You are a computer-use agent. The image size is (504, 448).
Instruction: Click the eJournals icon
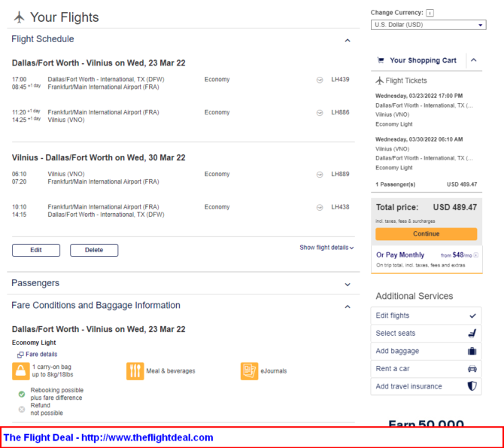tap(249, 371)
